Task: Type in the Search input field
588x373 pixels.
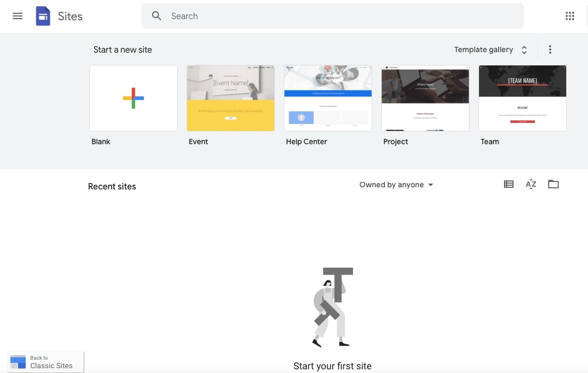Action: coord(340,16)
